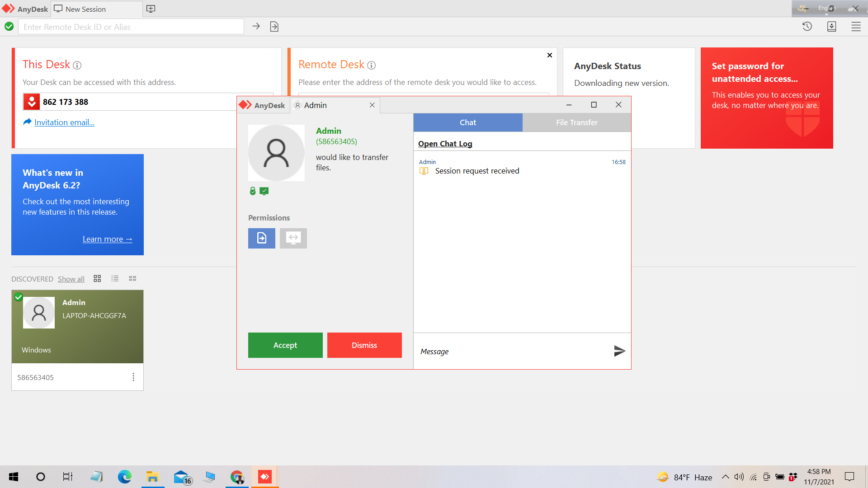The width and height of the screenshot is (868, 488).
Task: Select the New Session tab
Action: (97, 9)
